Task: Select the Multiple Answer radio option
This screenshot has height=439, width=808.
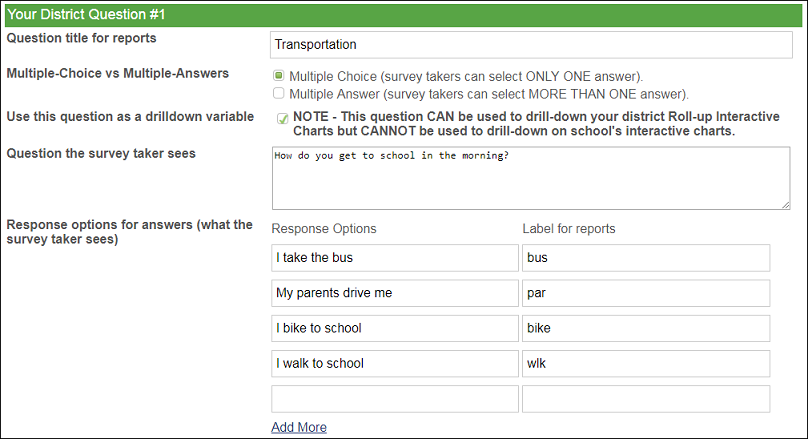Action: click(278, 93)
